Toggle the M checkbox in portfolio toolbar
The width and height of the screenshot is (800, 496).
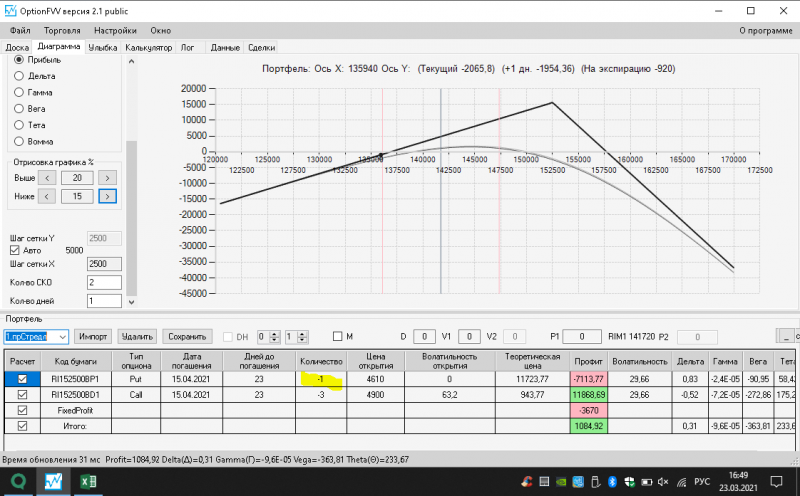pyautogui.click(x=337, y=336)
